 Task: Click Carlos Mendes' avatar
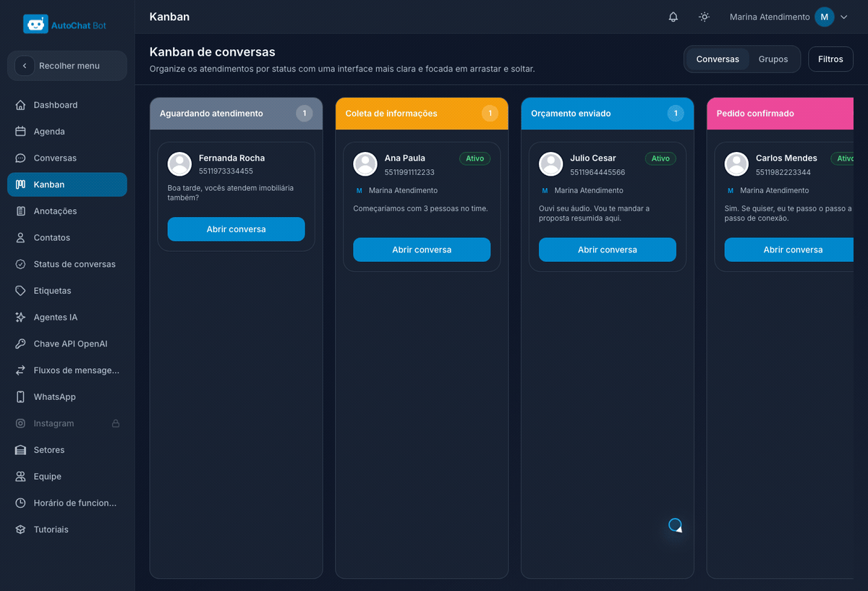736,164
